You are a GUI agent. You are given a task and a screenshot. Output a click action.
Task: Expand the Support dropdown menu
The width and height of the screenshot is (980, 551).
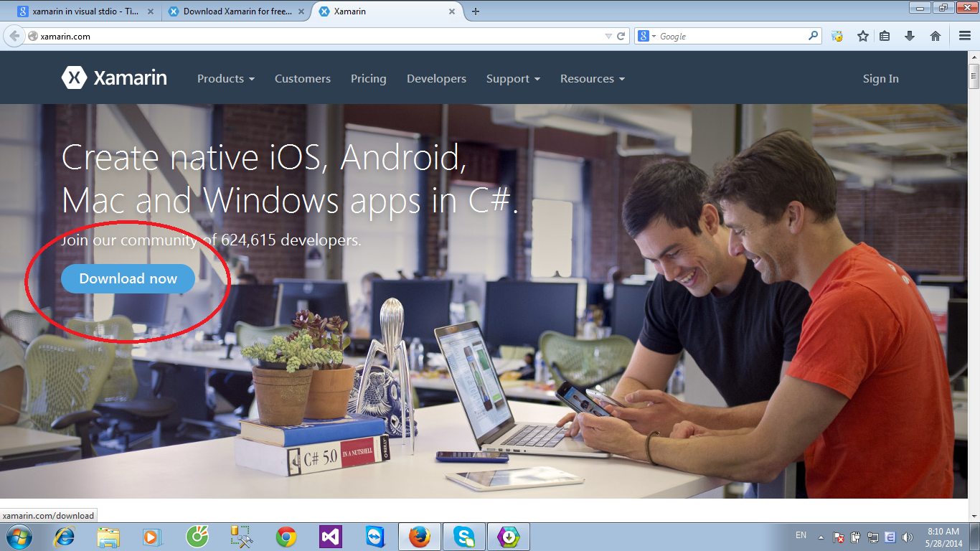pyautogui.click(x=513, y=79)
